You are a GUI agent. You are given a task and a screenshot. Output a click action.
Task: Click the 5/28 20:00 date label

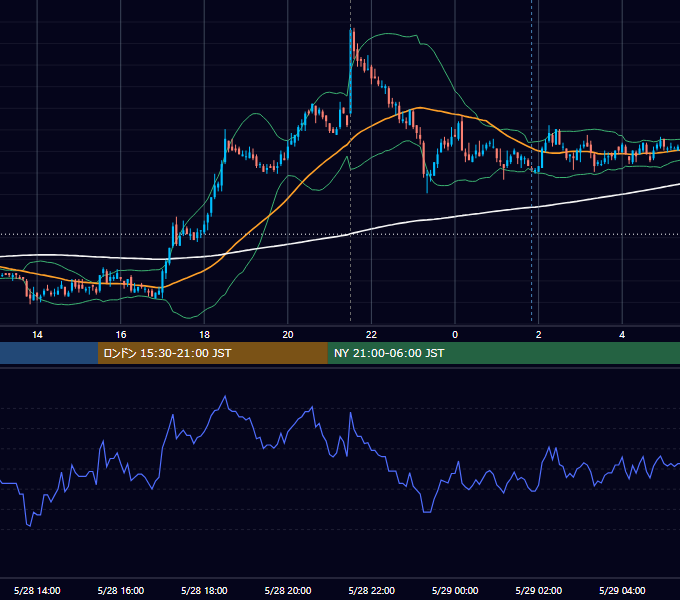click(288, 590)
